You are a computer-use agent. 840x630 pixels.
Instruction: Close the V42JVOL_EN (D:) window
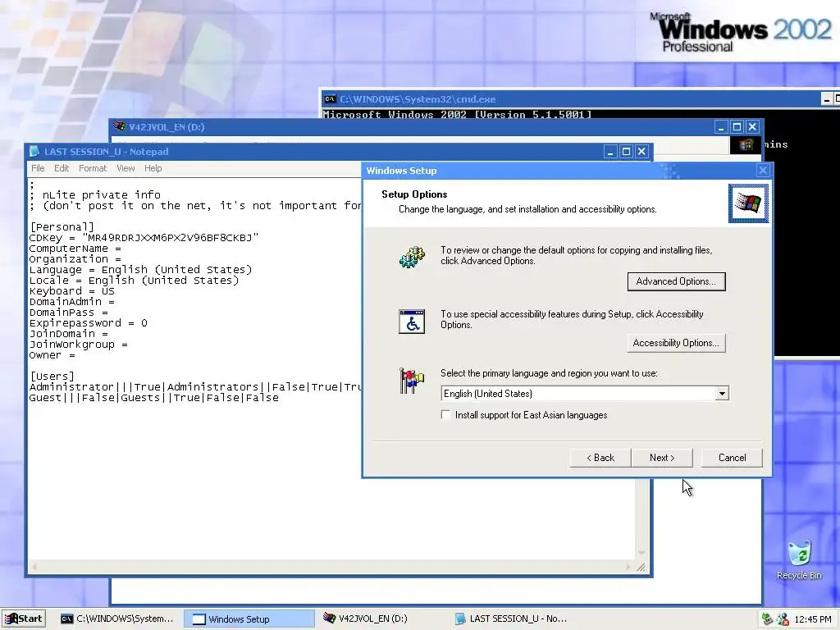tap(752, 127)
